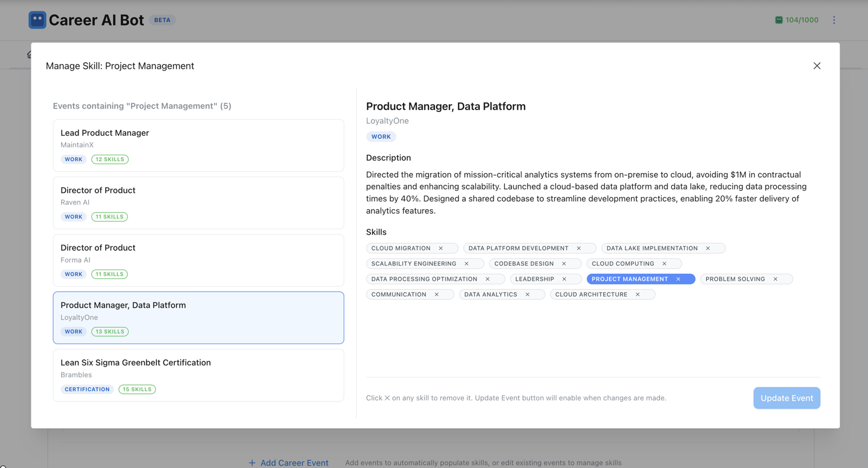Select the Raven AI Director of Product event
Image resolution: width=868 pixels, height=468 pixels.
tap(198, 203)
